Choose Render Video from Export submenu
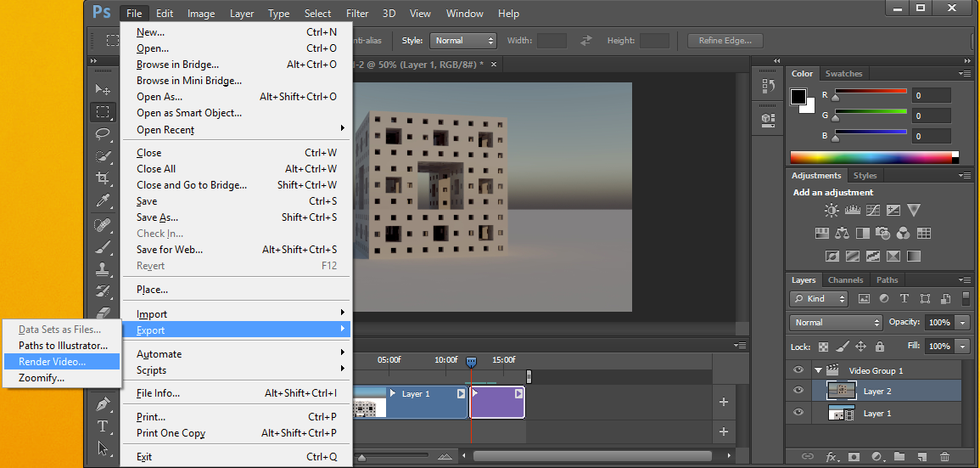This screenshot has height=468, width=980. pos(61,361)
